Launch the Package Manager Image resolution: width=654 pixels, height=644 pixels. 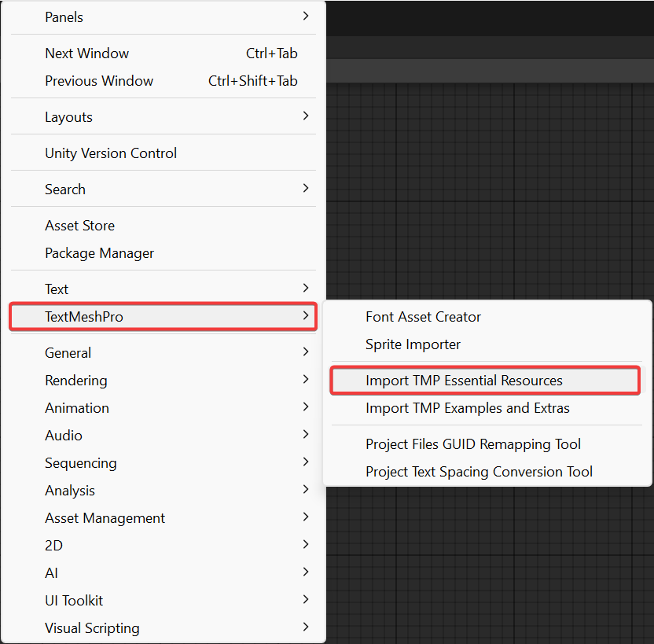coord(100,253)
